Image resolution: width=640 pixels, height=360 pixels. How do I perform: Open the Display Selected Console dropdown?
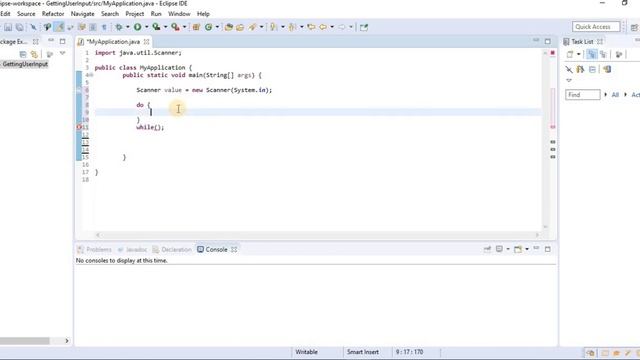(x=508, y=249)
